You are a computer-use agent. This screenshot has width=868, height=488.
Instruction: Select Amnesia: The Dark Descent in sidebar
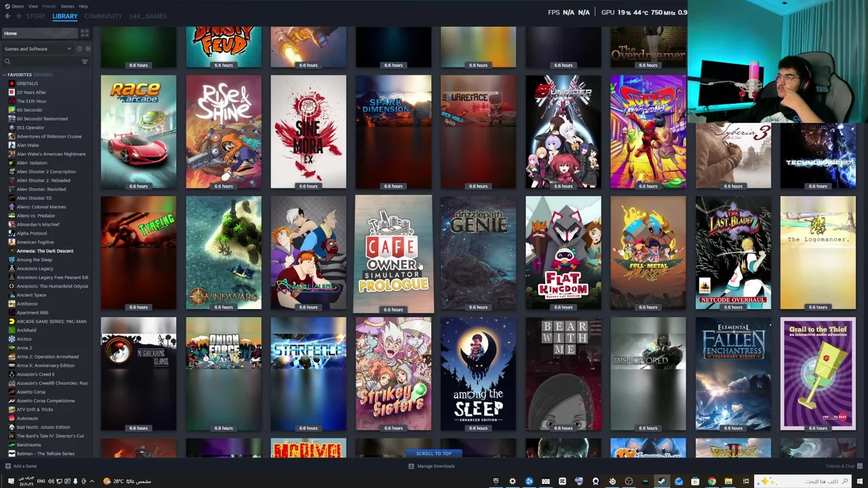[x=45, y=251]
